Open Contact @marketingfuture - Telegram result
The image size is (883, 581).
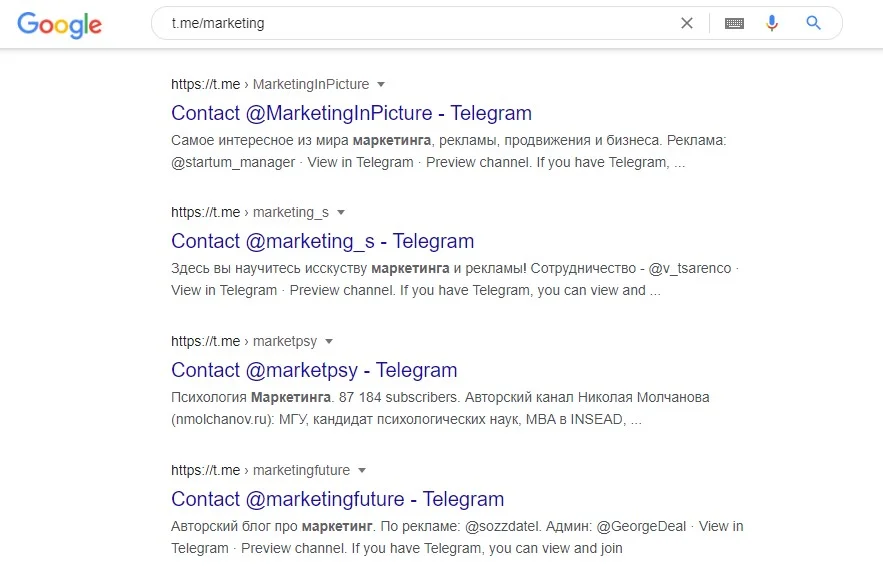pos(337,499)
